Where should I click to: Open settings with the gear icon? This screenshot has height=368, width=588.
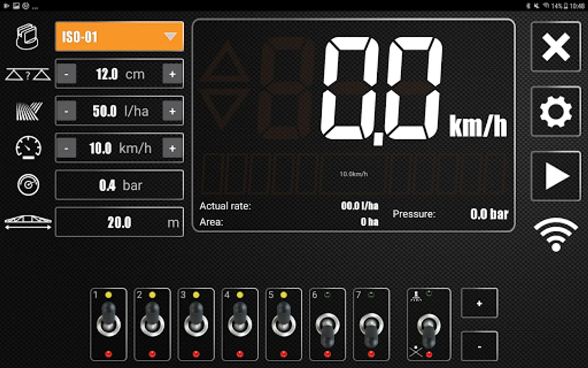pos(556,111)
